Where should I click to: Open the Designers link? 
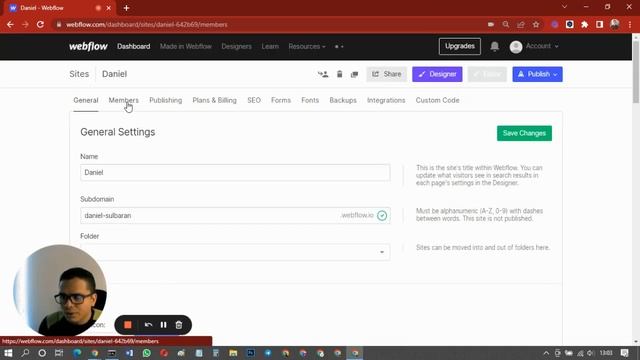click(x=236, y=47)
